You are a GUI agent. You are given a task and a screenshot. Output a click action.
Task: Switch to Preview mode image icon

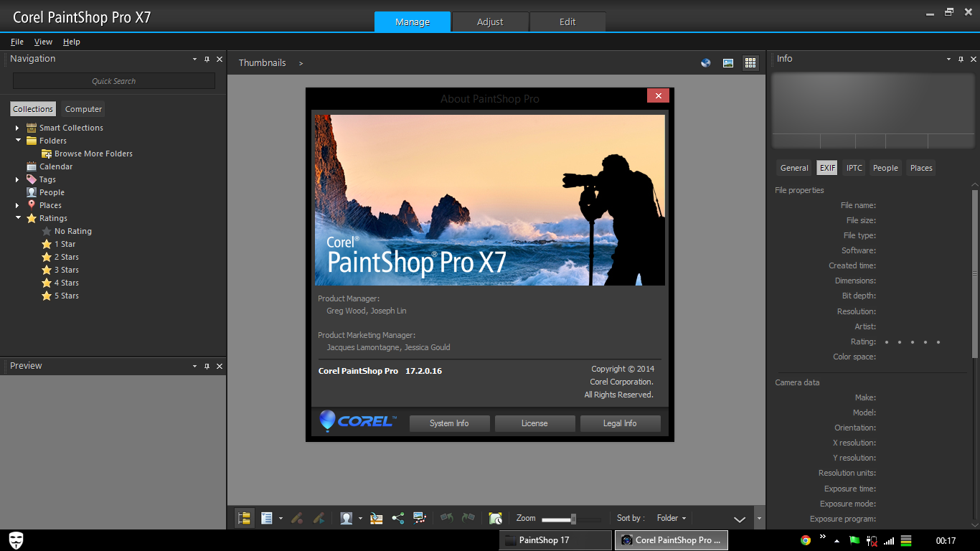tap(728, 63)
